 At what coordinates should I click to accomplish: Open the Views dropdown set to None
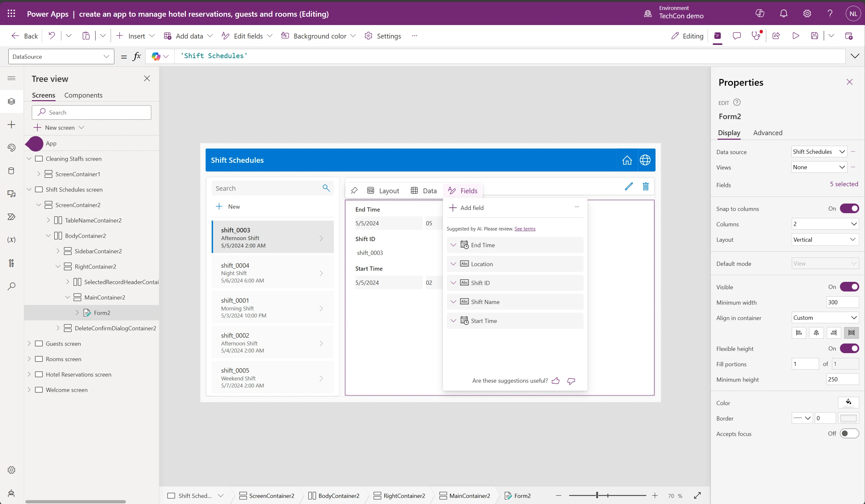coord(819,167)
